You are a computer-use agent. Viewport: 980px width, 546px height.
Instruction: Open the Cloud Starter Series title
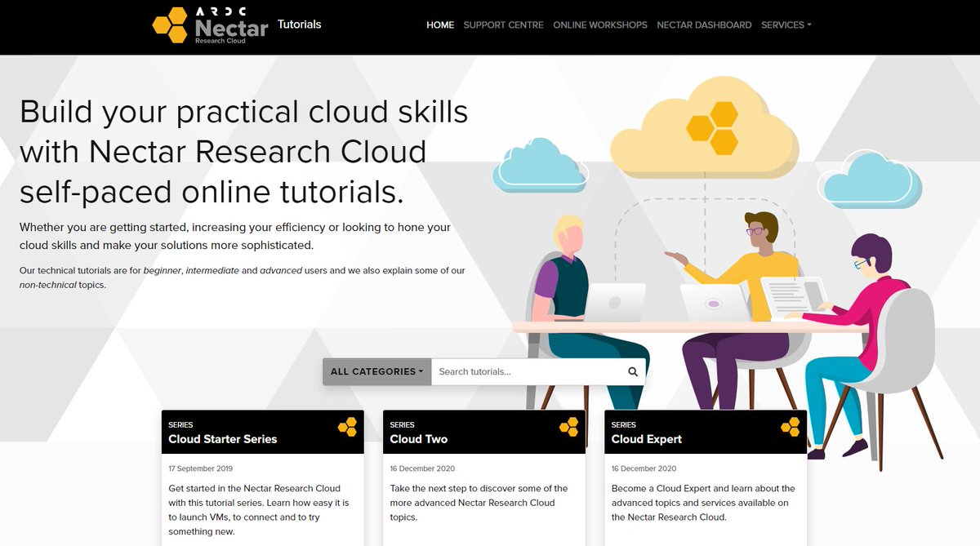pyautogui.click(x=223, y=439)
